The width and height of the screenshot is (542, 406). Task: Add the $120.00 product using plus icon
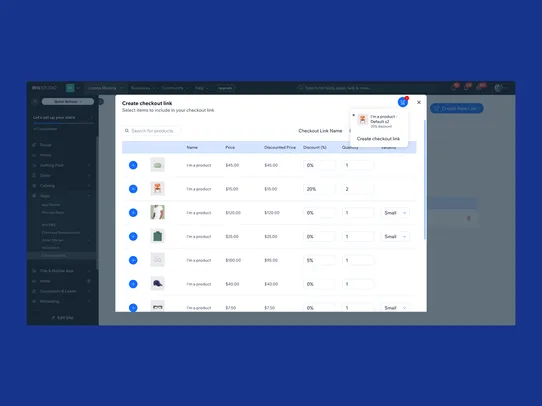click(133, 213)
